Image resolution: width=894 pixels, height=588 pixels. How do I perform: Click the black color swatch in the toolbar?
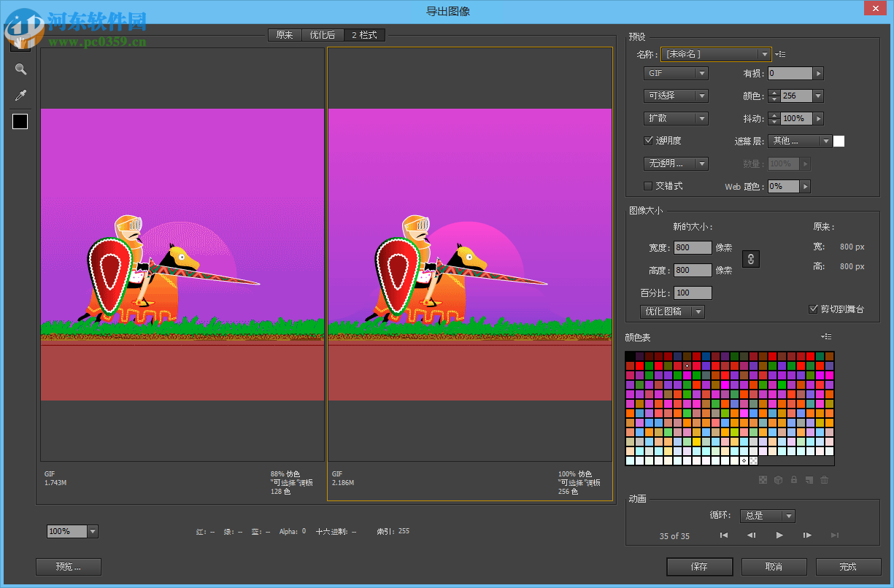[x=20, y=121]
